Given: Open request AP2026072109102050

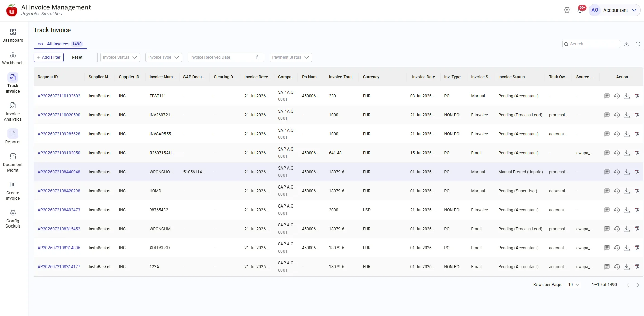Looking at the screenshot, I should point(59,153).
